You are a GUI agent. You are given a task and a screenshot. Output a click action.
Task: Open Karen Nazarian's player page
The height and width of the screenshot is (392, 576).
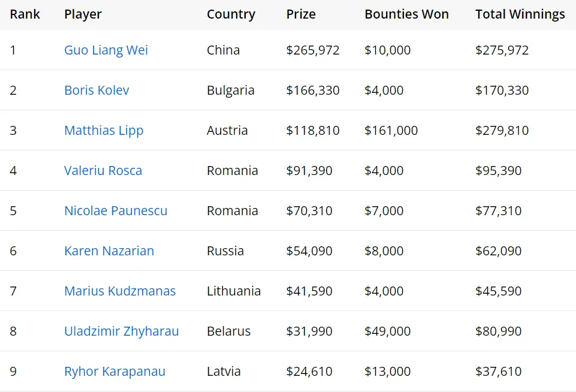point(109,251)
